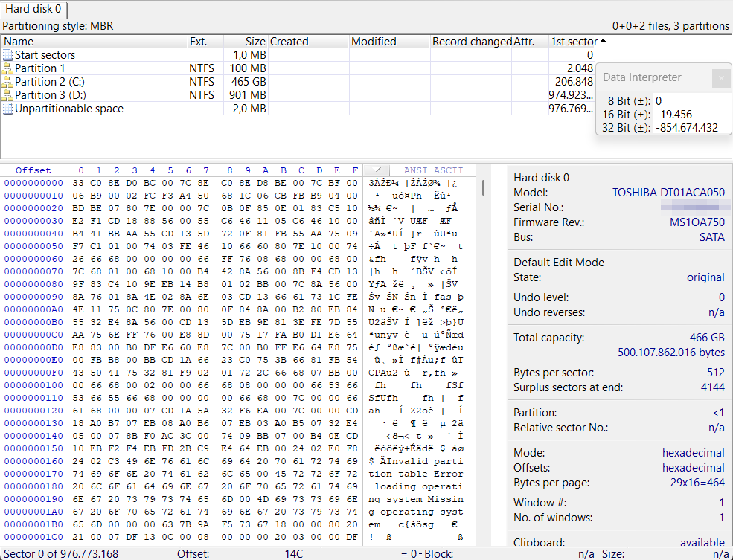Sort the list by Created column
Viewport: 733px width, 560px height.
pos(309,42)
